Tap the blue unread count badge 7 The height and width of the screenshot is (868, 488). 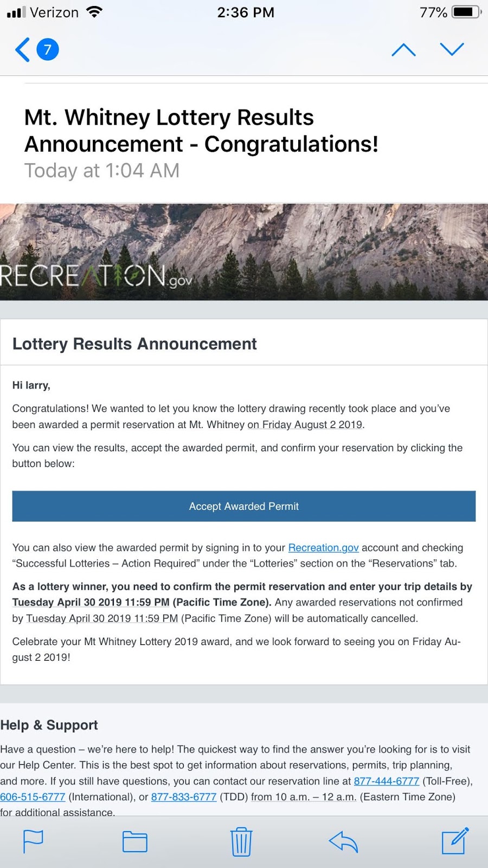click(48, 50)
